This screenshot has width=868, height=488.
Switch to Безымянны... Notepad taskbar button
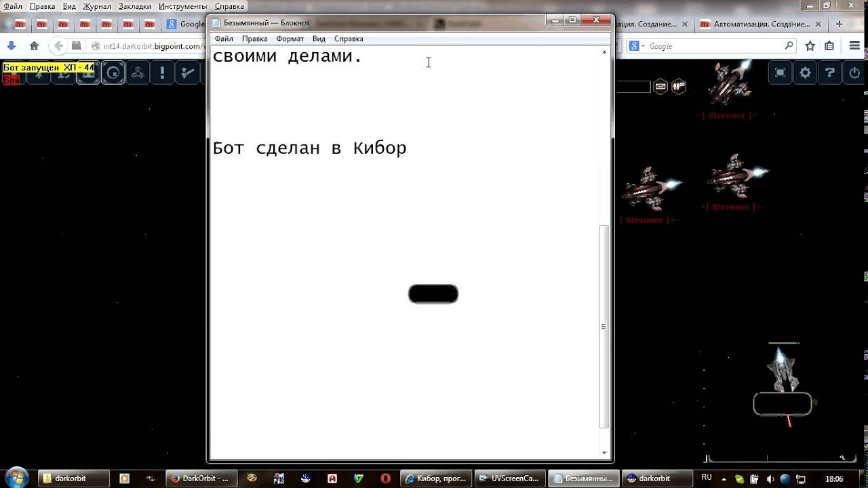pyautogui.click(x=583, y=479)
